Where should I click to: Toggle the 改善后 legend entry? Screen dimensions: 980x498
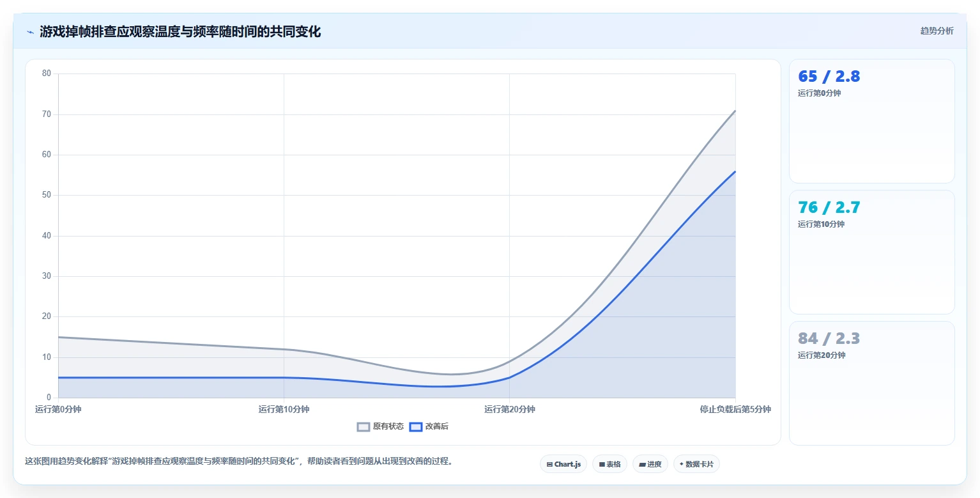[429, 426]
